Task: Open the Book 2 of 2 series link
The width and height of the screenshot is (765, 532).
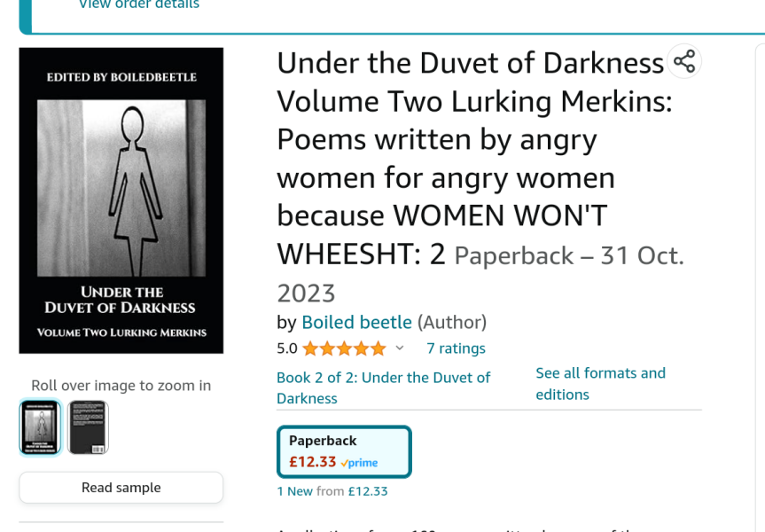Action: pyautogui.click(x=383, y=387)
